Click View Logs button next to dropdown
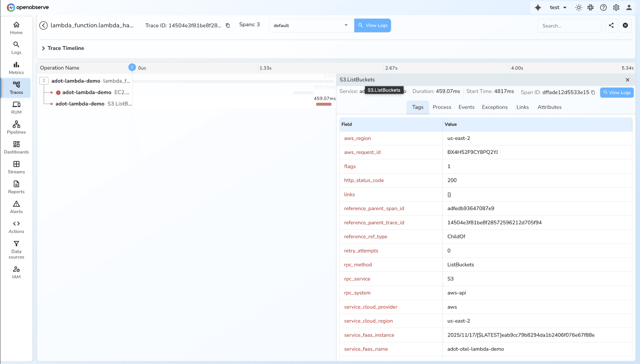This screenshot has height=364, width=640. (372, 25)
